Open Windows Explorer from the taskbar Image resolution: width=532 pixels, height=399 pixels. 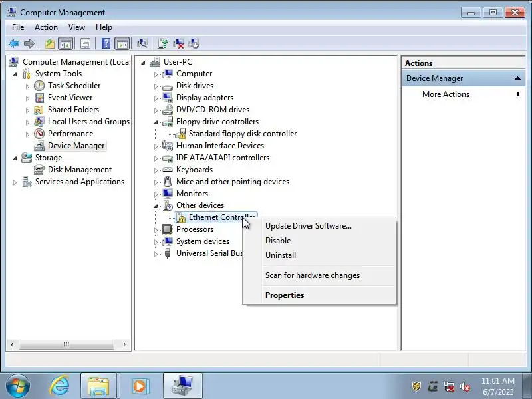98,386
